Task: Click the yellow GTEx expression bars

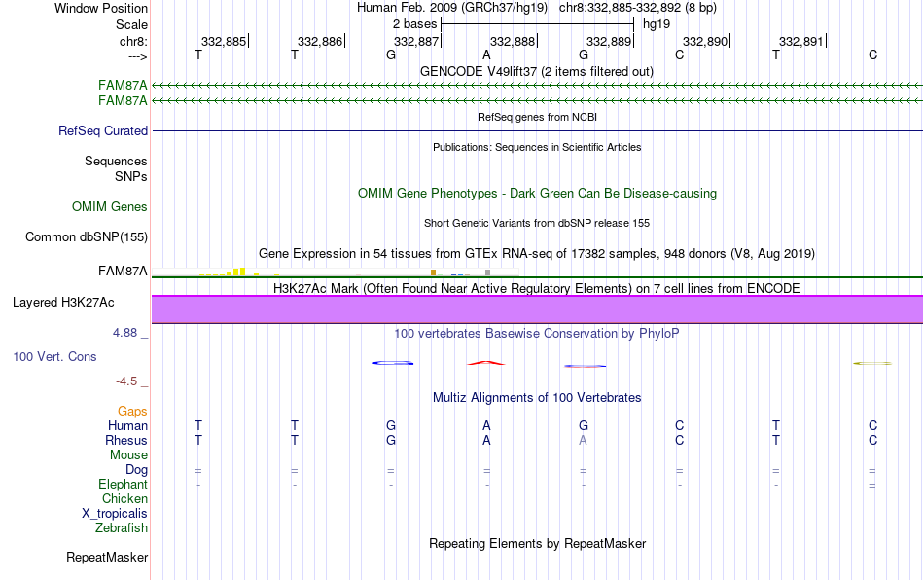Action: tap(235, 272)
